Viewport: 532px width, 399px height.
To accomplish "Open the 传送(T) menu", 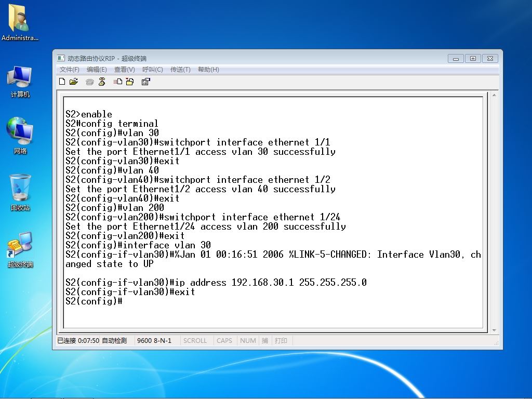I will click(x=180, y=70).
